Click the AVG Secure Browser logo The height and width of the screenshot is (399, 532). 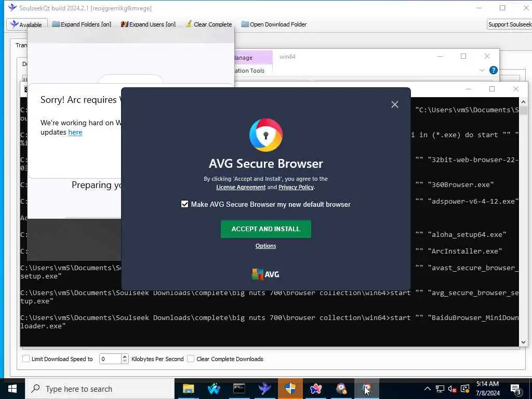coord(266,135)
